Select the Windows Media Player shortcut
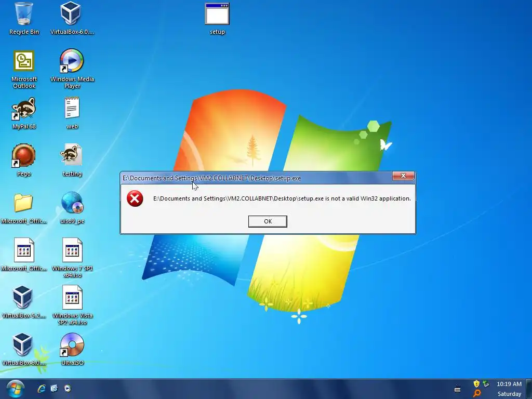Viewport: 532px width, 399px height. point(72,69)
